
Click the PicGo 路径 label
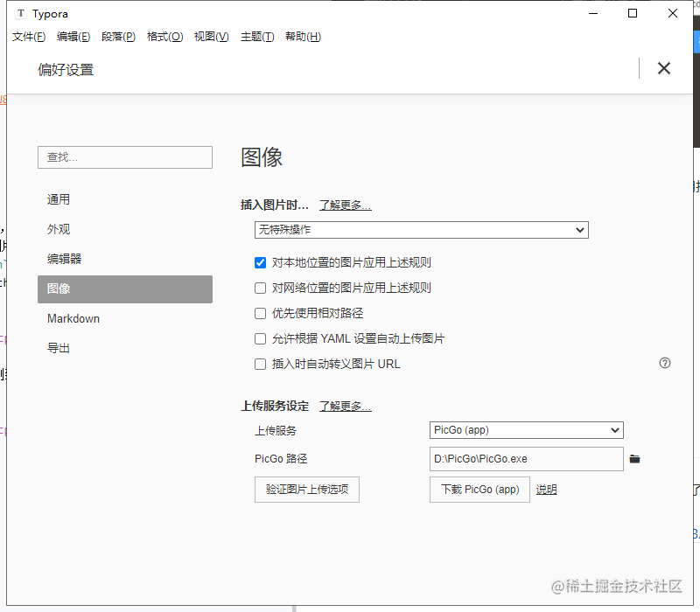click(x=281, y=459)
